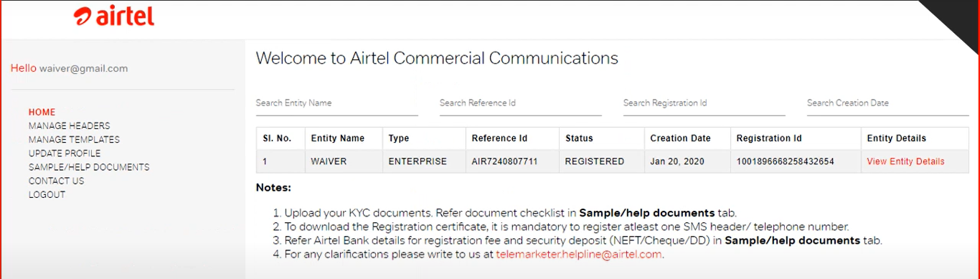Viewport: 980px width, 279px height.
Task: Go to MANAGE TEMPLATES
Action: point(74,139)
